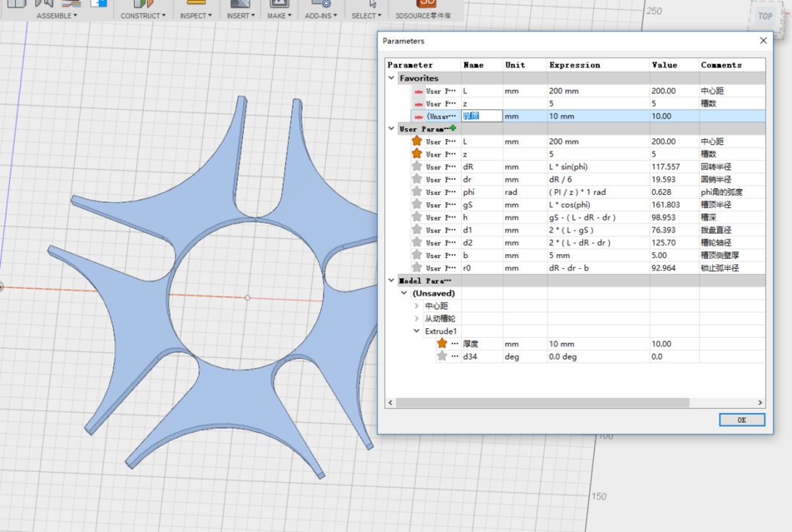792x532 pixels.
Task: Collapse the (Unsaved) node
Action: pos(404,293)
